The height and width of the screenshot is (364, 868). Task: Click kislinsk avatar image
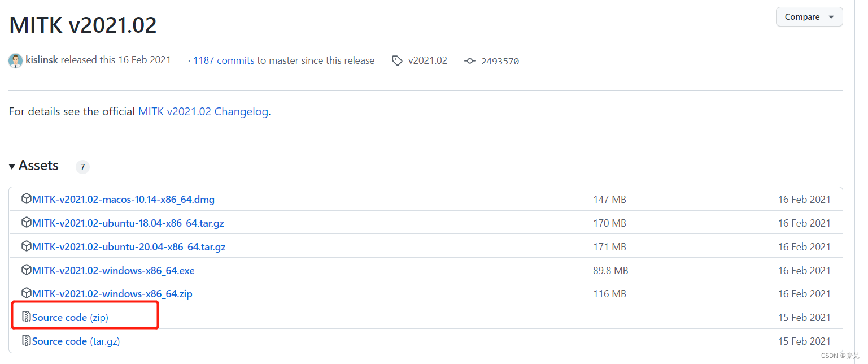15,60
